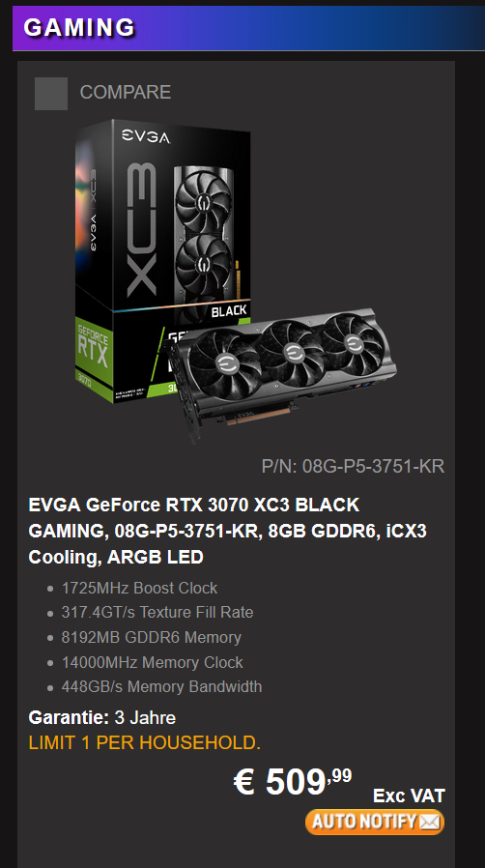
Task: Select the 8192MB GDDR6 Memory line
Action: [151, 637]
